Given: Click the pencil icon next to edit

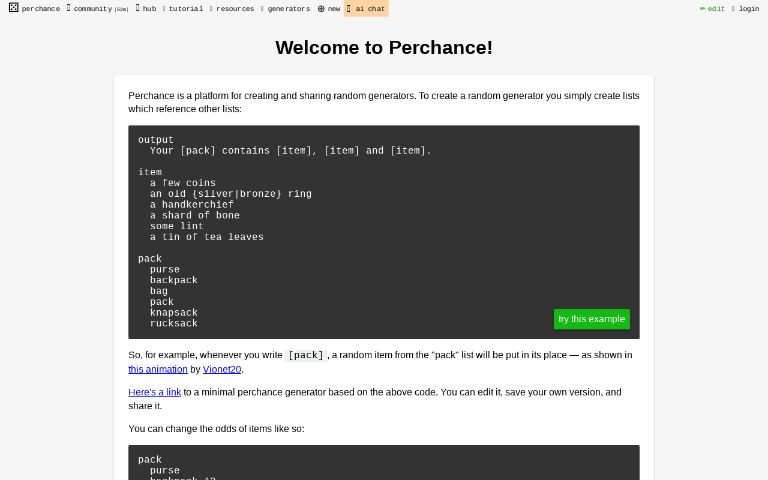Looking at the screenshot, I should click(702, 9).
